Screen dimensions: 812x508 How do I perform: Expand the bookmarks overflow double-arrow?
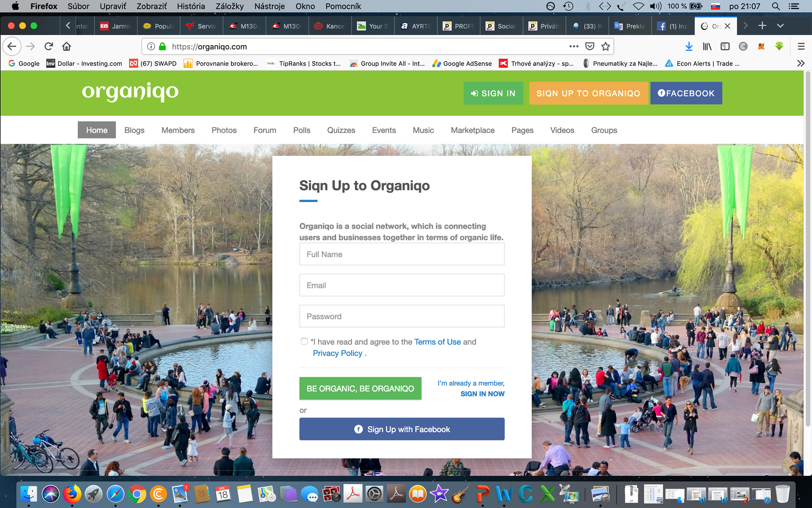(x=801, y=63)
